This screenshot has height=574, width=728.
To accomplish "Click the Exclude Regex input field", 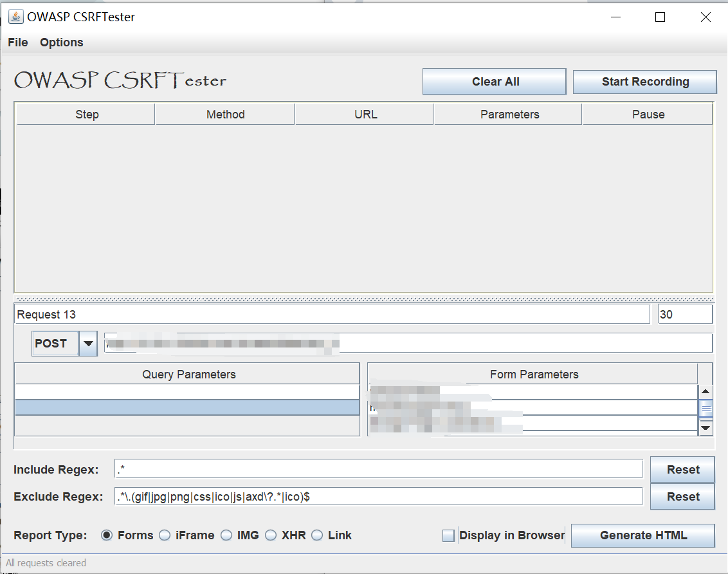I will pyautogui.click(x=378, y=496).
